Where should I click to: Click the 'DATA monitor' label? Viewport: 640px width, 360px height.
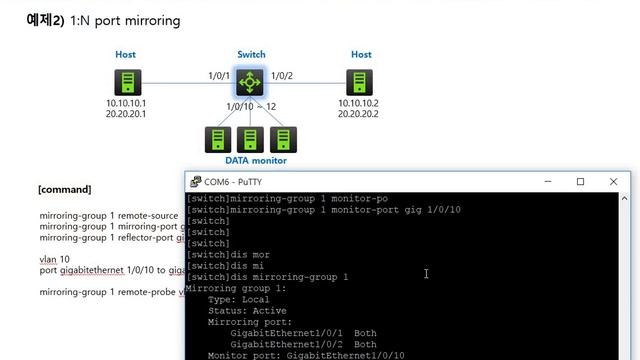(x=256, y=161)
